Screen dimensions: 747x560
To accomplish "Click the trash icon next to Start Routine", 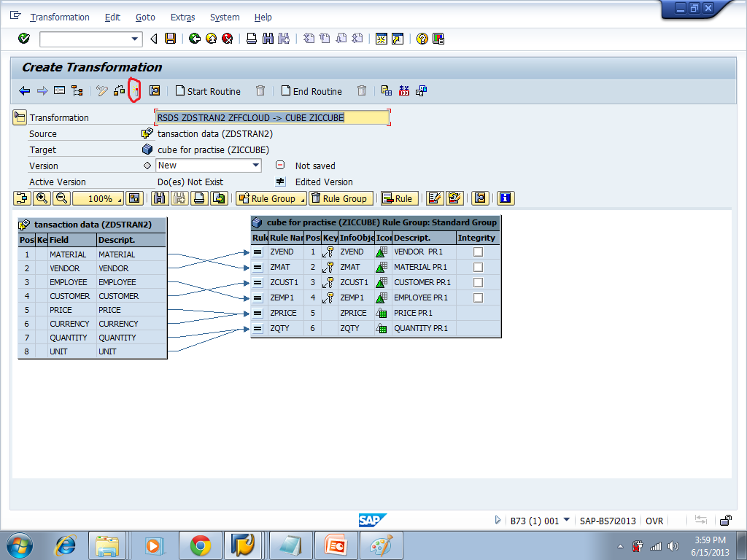I will [260, 90].
